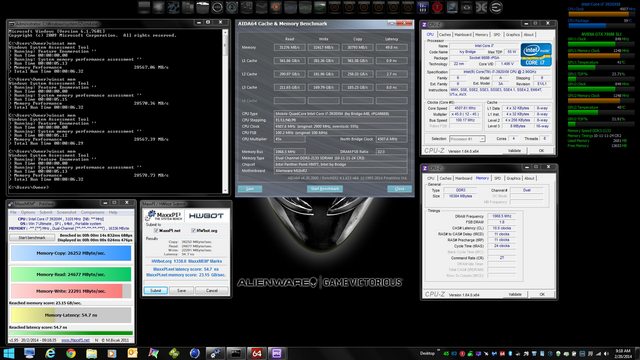
Task: Toggle the MaxxPI.net submit checkbox
Action: click(156, 231)
